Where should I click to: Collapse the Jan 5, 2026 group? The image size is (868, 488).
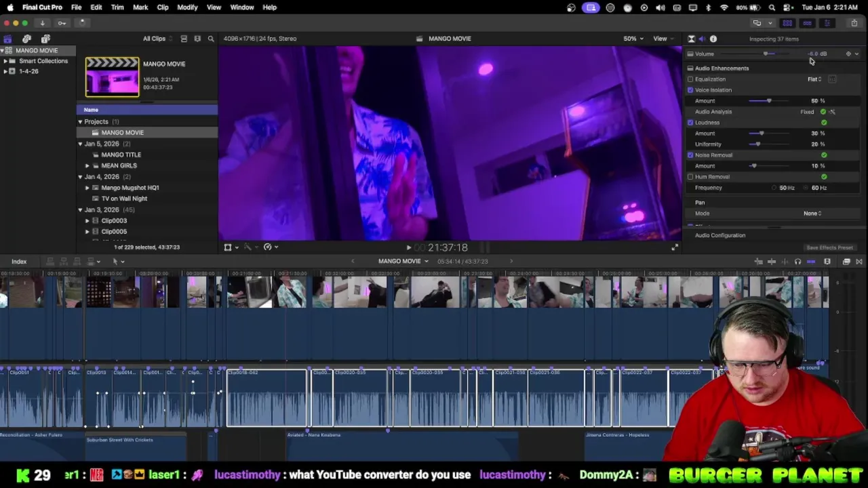tap(80, 144)
